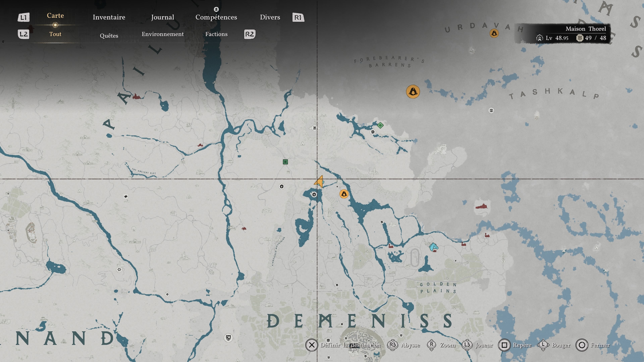Go to the Compétences tab

tap(216, 17)
